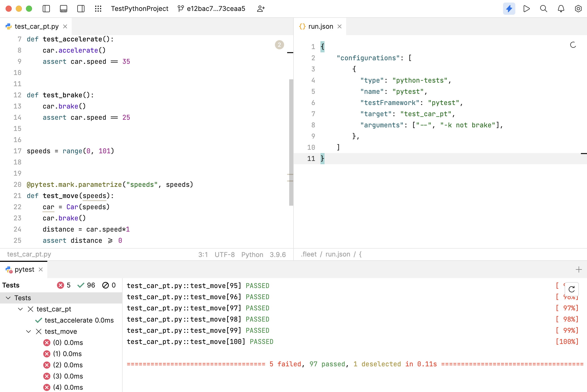Close the run.json tab
Screen dimensions: 587x392
pos(340,26)
